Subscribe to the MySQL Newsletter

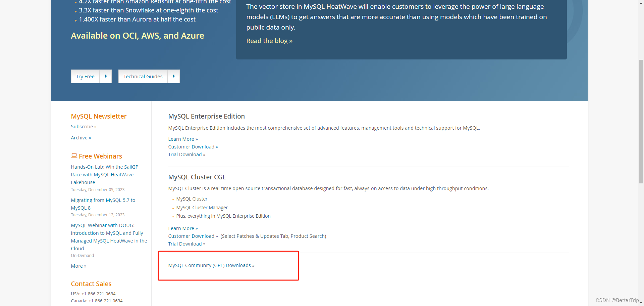click(x=84, y=127)
